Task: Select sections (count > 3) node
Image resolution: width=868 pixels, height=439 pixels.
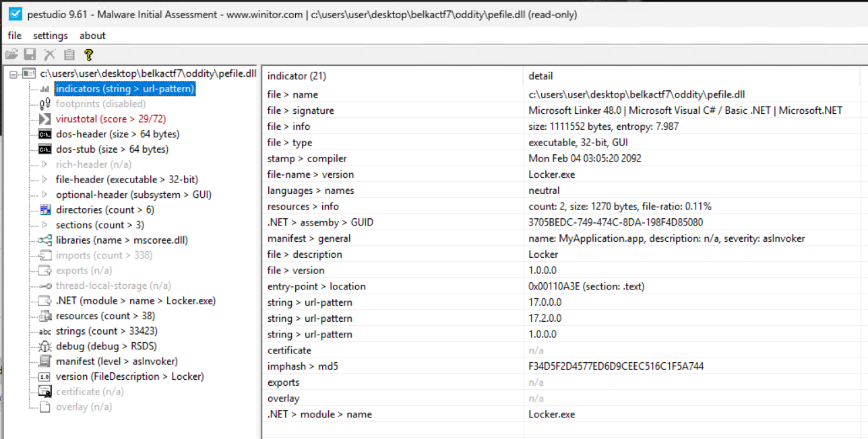Action: click(100, 225)
